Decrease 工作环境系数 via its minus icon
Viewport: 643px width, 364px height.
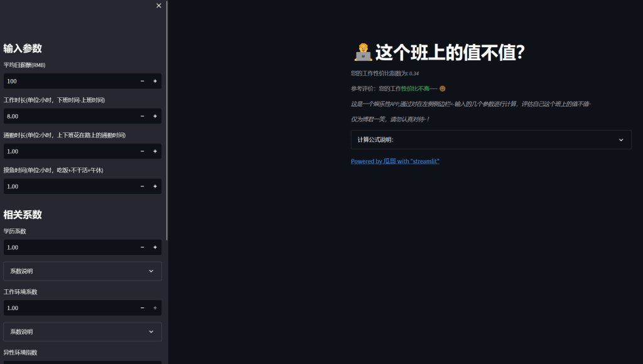142,308
